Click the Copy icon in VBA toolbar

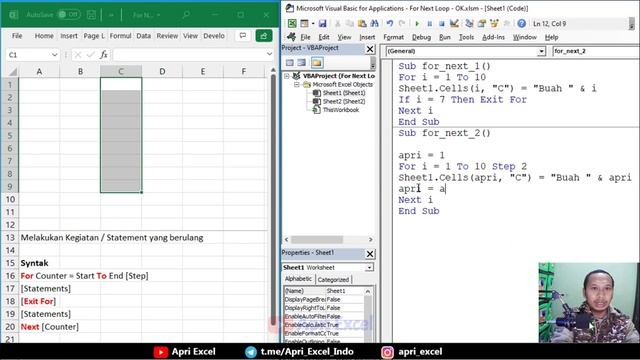tap(349, 24)
